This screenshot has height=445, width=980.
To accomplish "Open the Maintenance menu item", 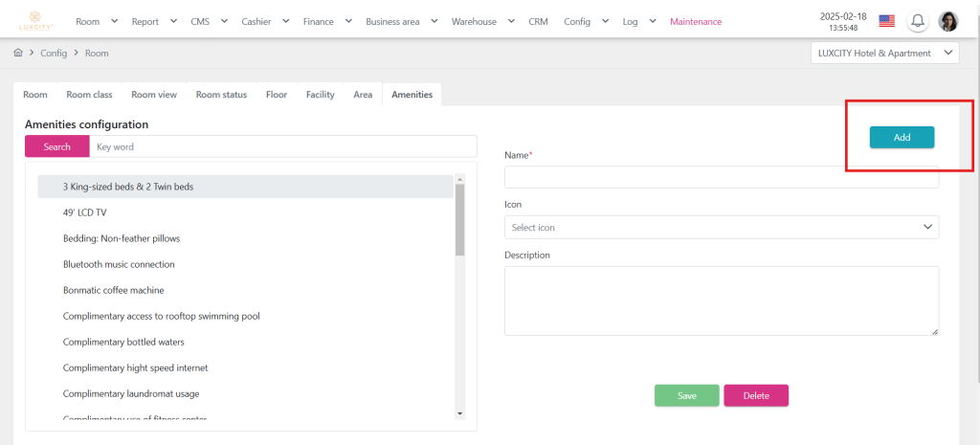I will pyautogui.click(x=696, y=21).
